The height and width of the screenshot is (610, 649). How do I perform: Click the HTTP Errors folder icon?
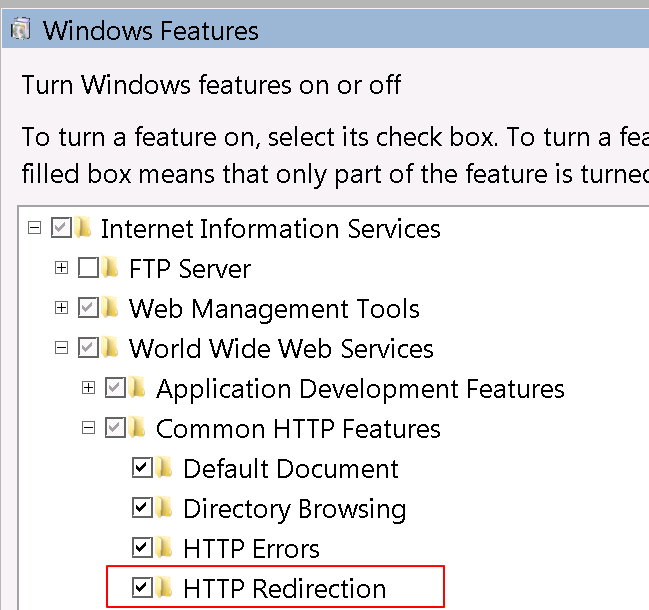163,548
